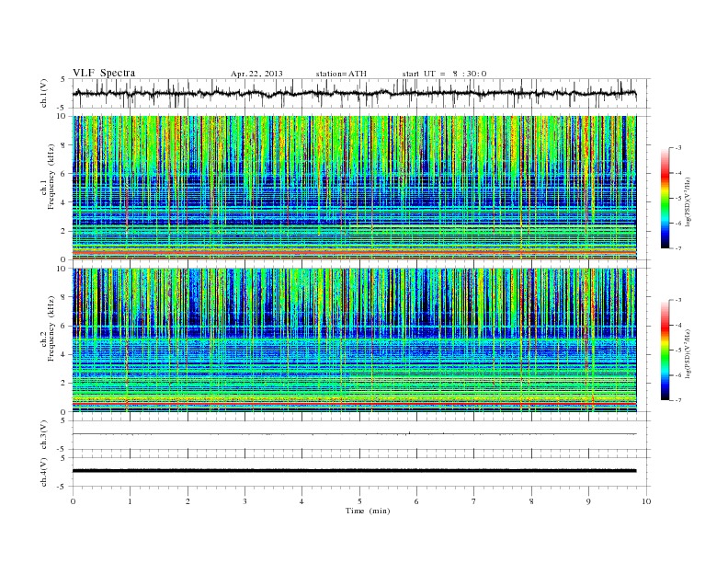Image resolution: width=728 pixels, height=563 pixels.
Task: Click the "start UT = 8 :30: 0" text
Action: 444,74
